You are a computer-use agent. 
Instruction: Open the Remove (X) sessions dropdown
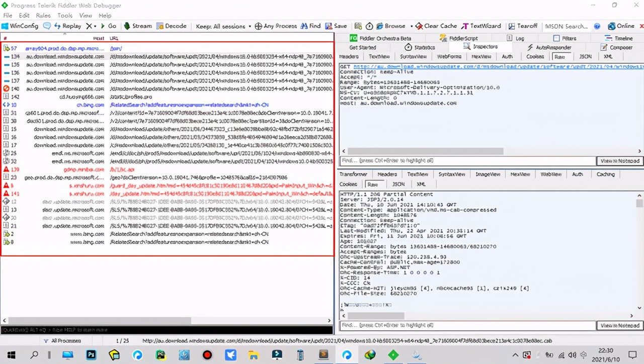click(91, 26)
